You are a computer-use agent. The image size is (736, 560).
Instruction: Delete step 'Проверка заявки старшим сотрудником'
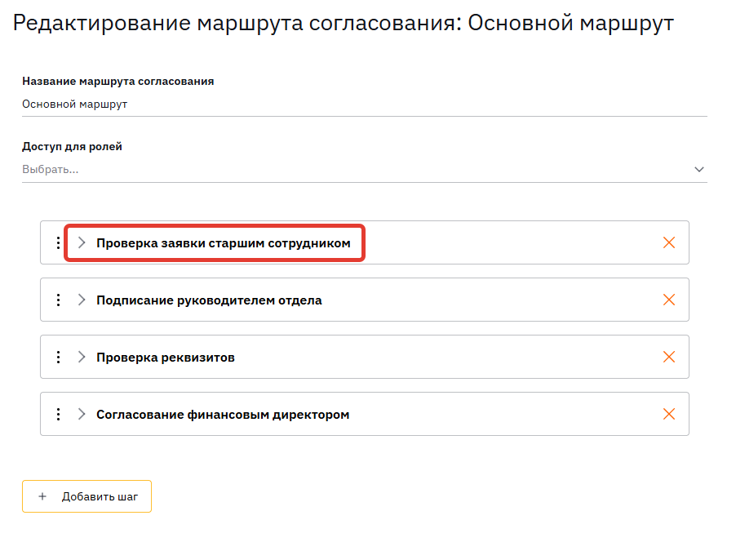pyautogui.click(x=669, y=242)
